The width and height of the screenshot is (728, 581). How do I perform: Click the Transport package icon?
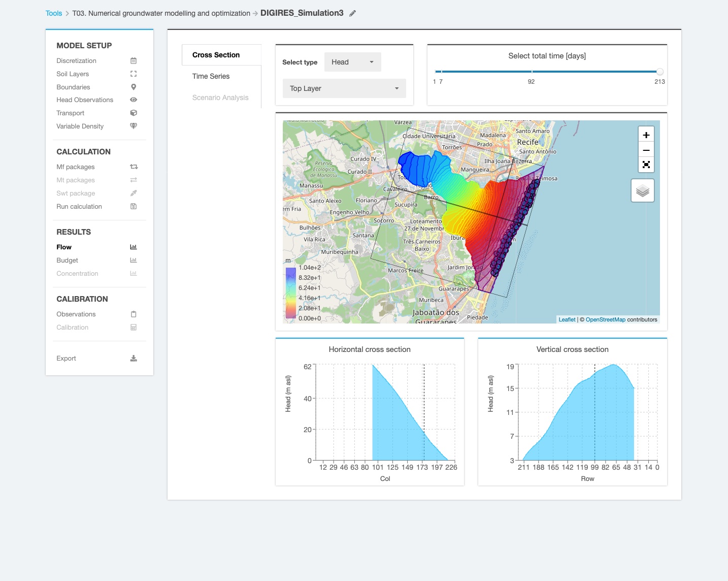[x=133, y=113]
